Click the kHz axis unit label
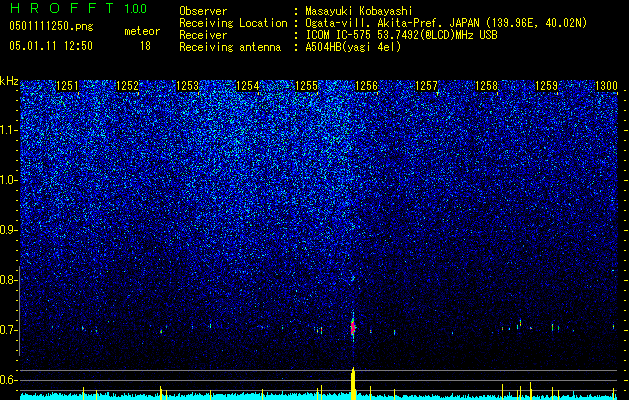Image resolution: width=629 pixels, height=400 pixels. [x=9, y=81]
